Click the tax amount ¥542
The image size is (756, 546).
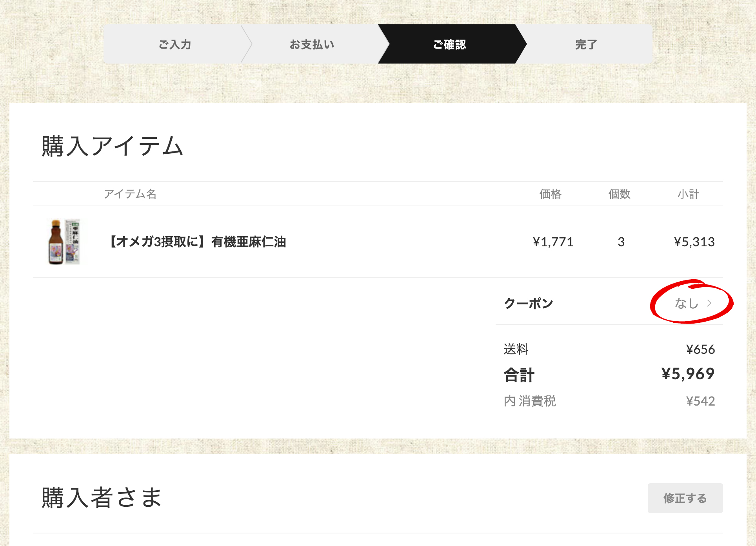pos(700,401)
